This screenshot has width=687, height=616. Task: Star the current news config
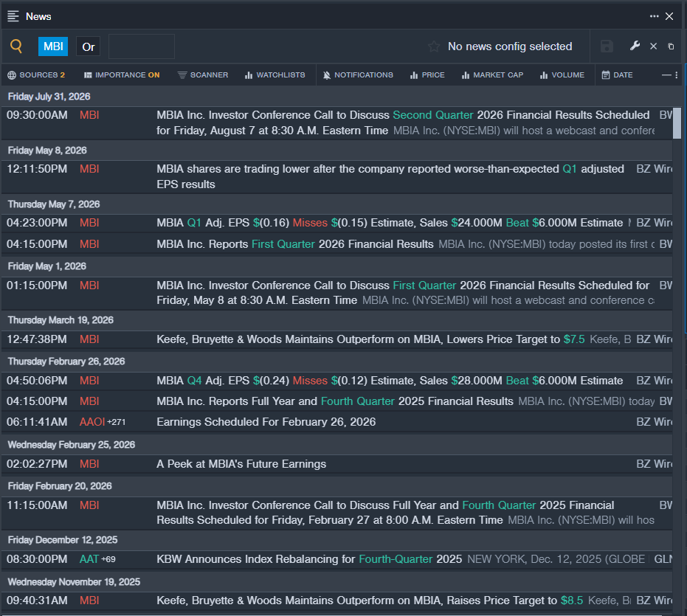click(434, 46)
